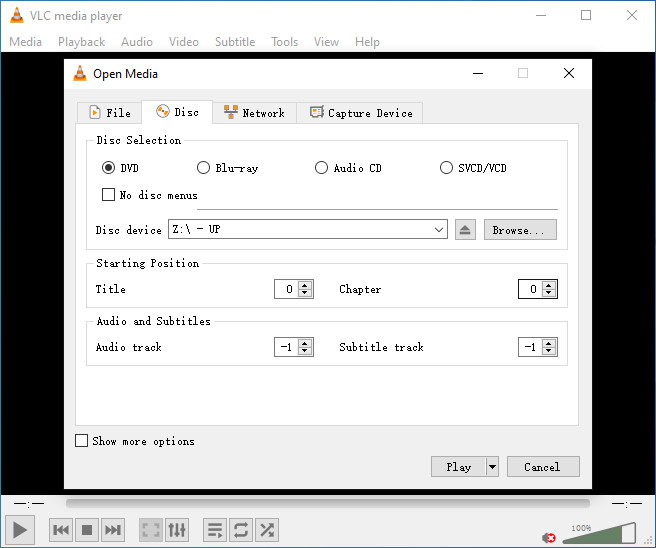This screenshot has height=548, width=656.
Task: Open extended settings equalizer icon
Action: (x=177, y=530)
